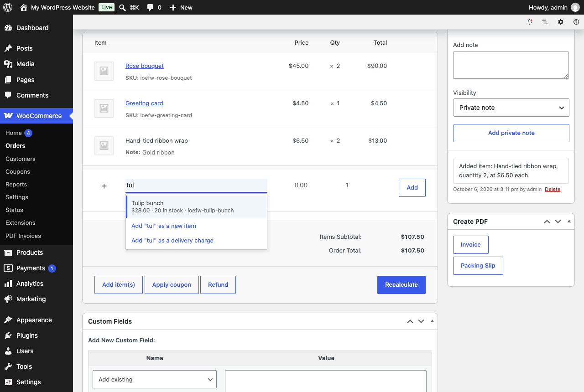Open the Add existing custom field dropdown
Image resolution: width=584 pixels, height=392 pixels.
tap(155, 379)
